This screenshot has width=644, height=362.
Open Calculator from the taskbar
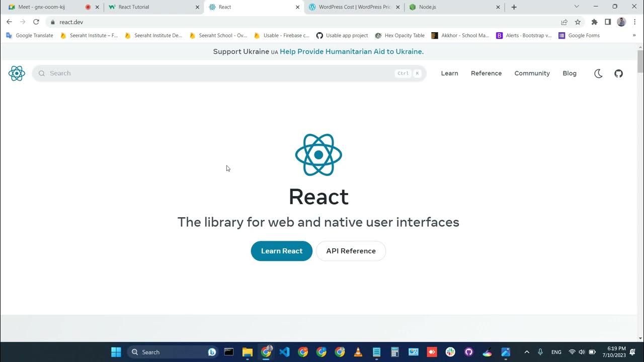click(395, 352)
